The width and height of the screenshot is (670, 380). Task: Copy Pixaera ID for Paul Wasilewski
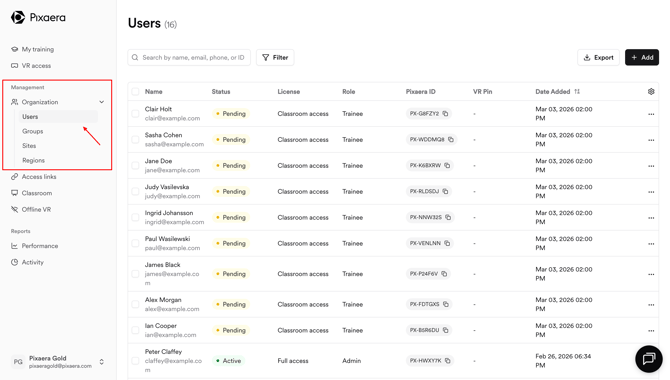(x=447, y=243)
